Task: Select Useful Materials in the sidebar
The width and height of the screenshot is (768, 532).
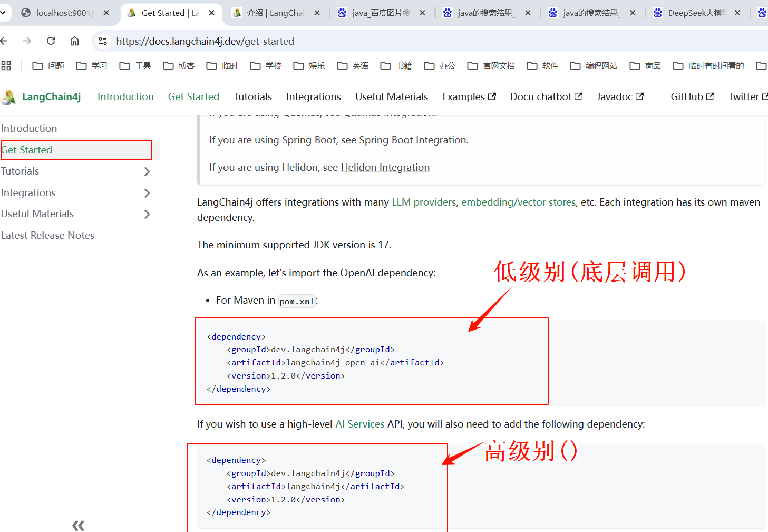Action: pos(37,214)
